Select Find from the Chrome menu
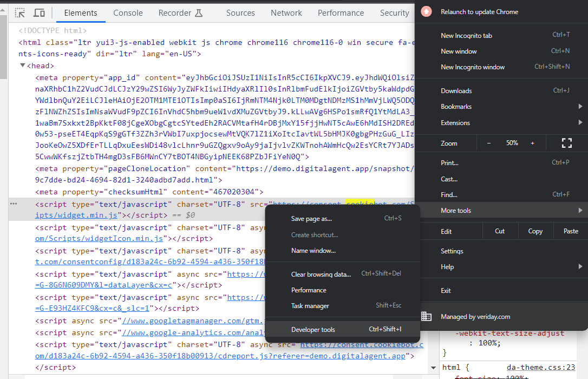 coord(501,194)
